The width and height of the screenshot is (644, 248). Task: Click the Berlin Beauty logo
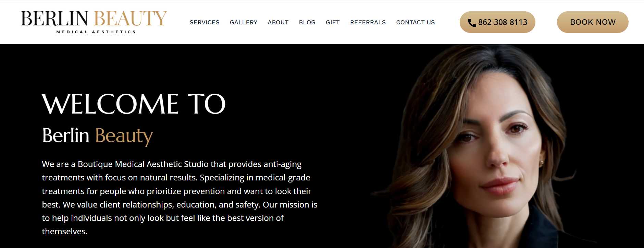pos(94,22)
